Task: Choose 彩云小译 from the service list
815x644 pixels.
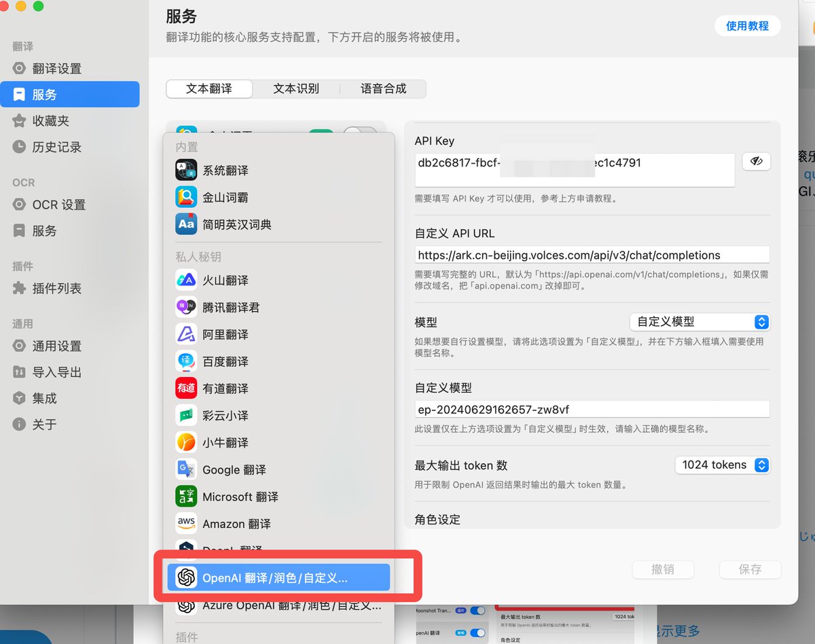Action: pos(278,415)
